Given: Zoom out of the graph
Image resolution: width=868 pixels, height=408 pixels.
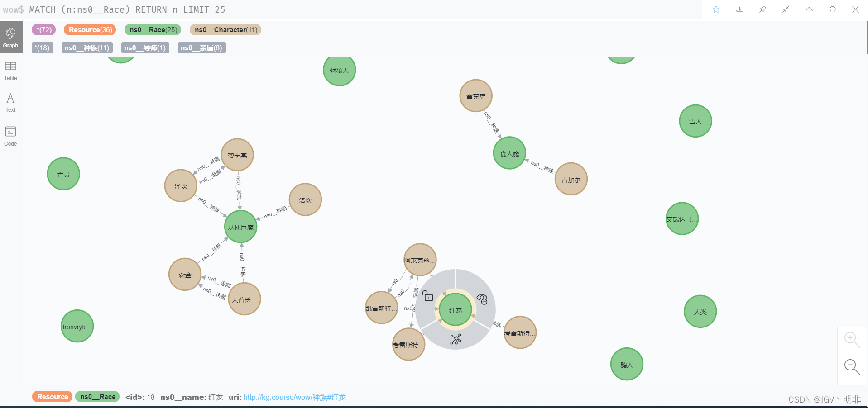Looking at the screenshot, I should (852, 366).
